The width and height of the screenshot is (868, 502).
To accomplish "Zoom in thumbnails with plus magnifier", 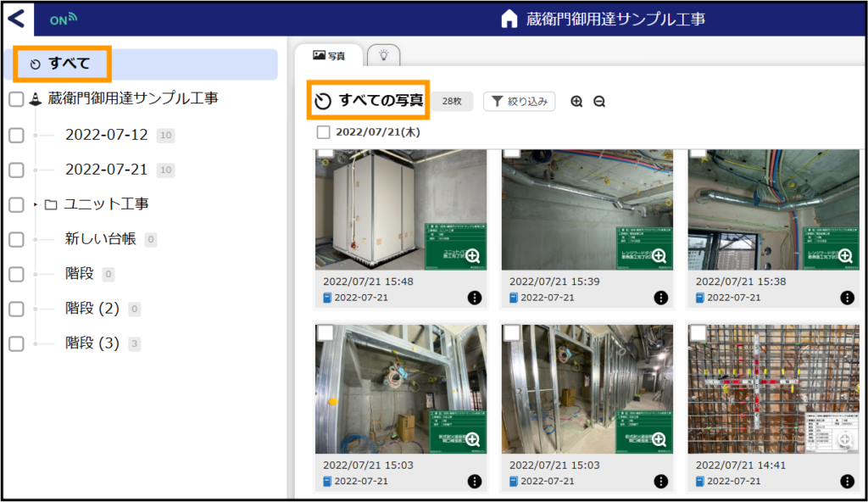I will 576,102.
